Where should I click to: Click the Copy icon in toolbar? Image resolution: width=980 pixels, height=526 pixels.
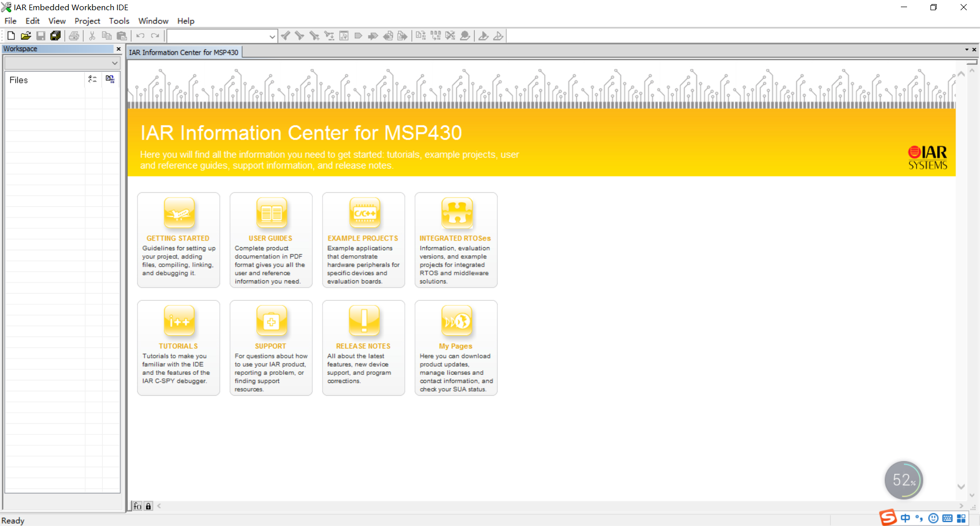[107, 36]
